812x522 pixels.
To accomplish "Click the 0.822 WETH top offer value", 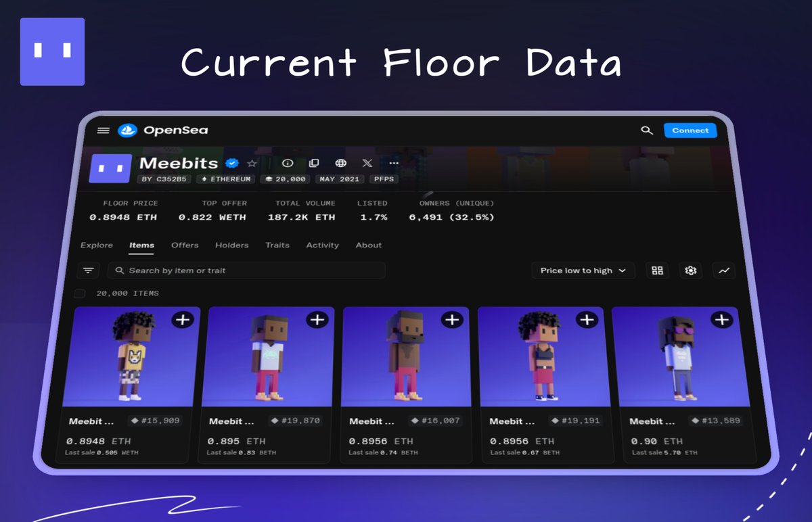I will tap(212, 218).
